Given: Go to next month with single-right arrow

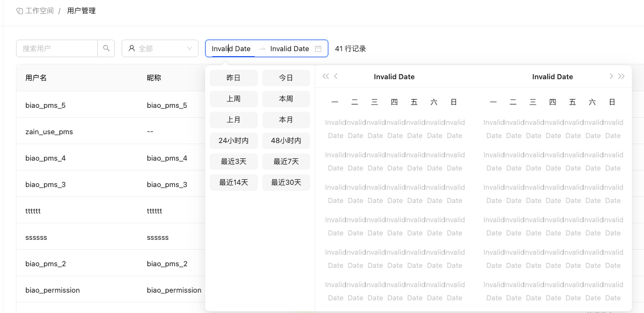Looking at the screenshot, I should click(611, 76).
